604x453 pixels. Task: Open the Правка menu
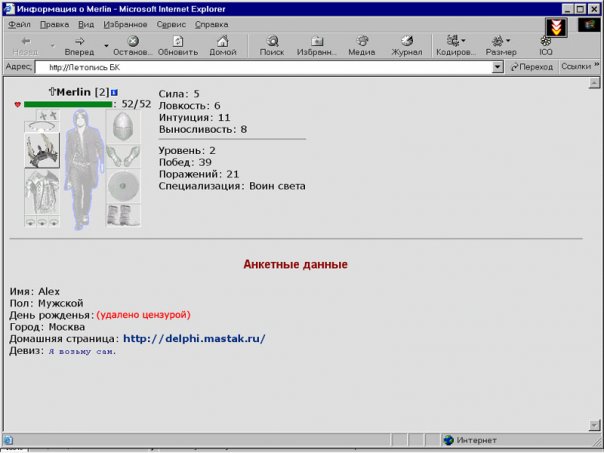tap(54, 24)
